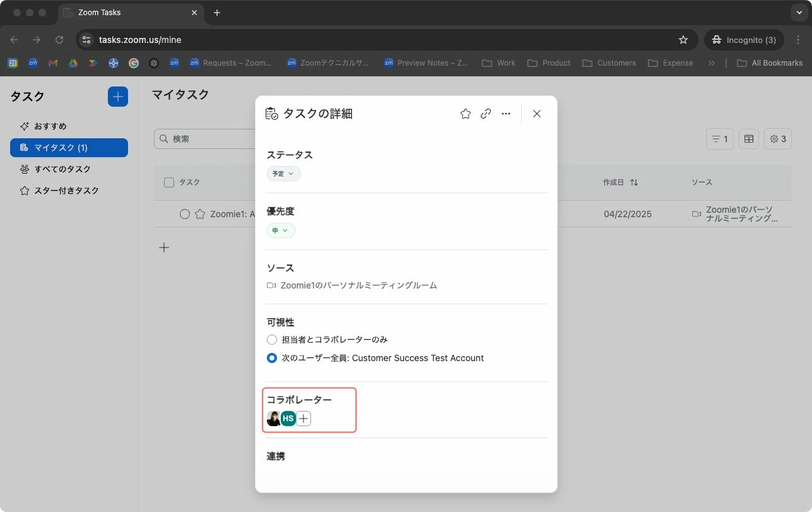Screen dimensions: 812x512
Task: Star this task in the details panel
Action: (466, 114)
